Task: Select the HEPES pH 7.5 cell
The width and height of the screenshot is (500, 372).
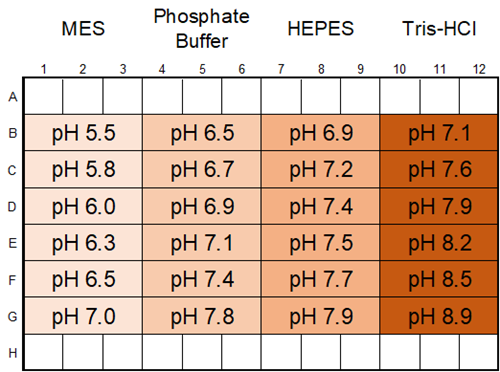Action: (x=321, y=243)
